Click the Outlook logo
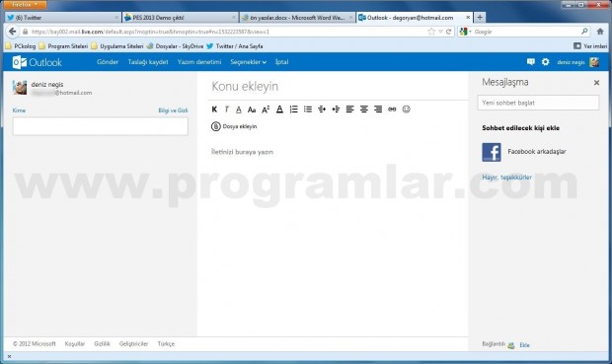Image resolution: width=612 pixels, height=364 pixels. click(x=38, y=62)
